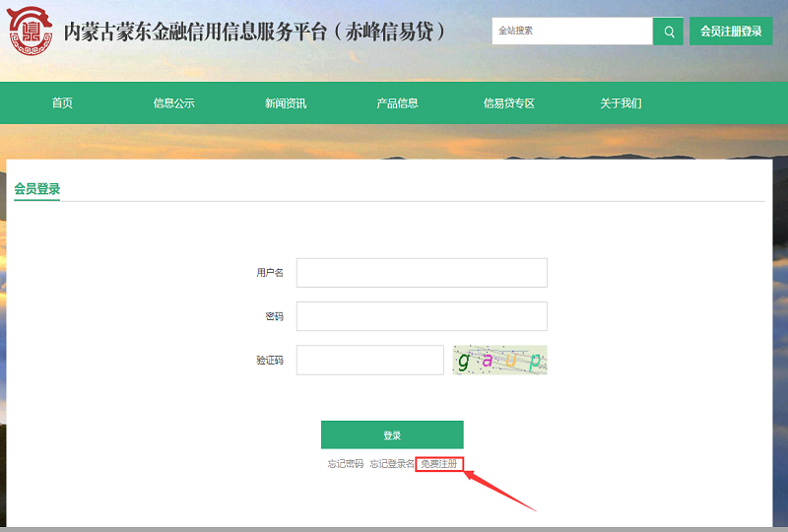Click the 忘记密码 link

[x=346, y=464]
